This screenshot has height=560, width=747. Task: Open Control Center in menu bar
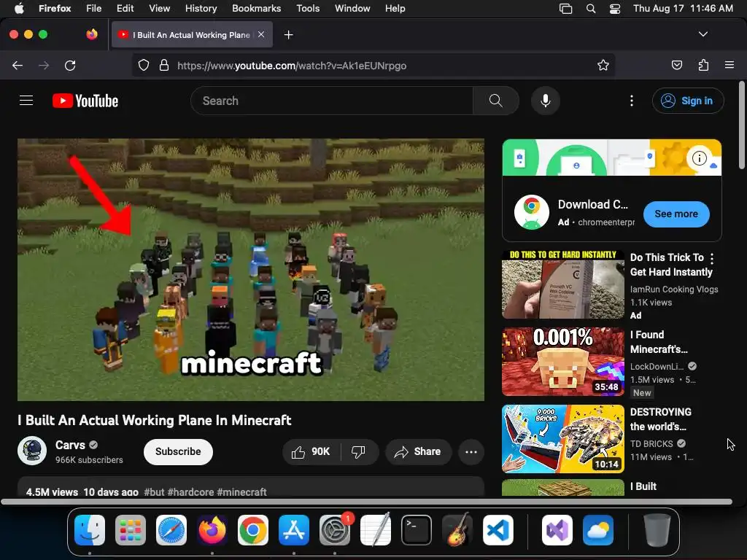tap(615, 9)
